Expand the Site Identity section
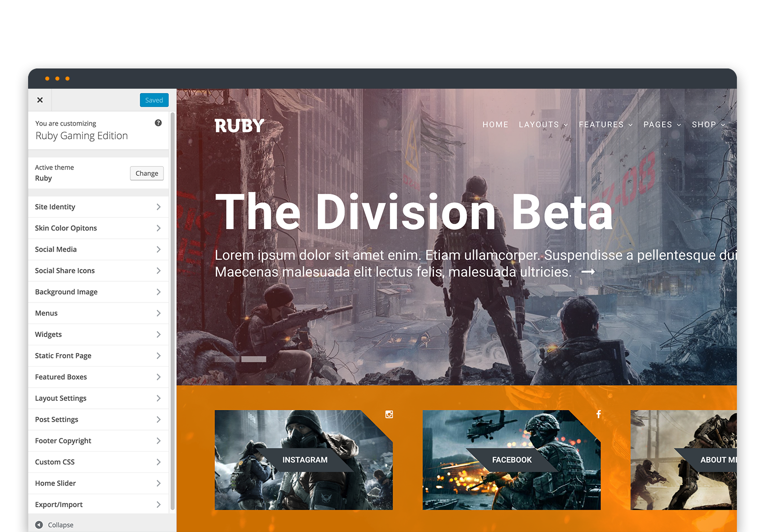Screen dimensions: 765x532 pos(98,207)
